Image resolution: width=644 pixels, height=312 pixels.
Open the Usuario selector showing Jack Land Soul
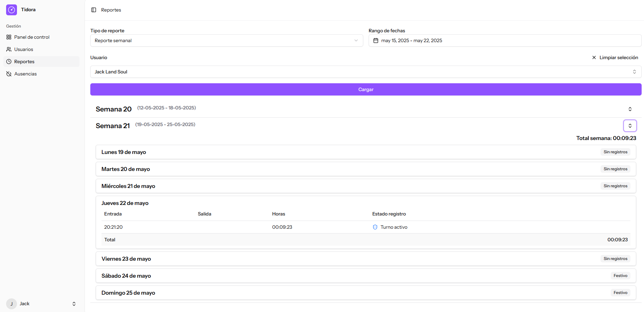(366, 72)
